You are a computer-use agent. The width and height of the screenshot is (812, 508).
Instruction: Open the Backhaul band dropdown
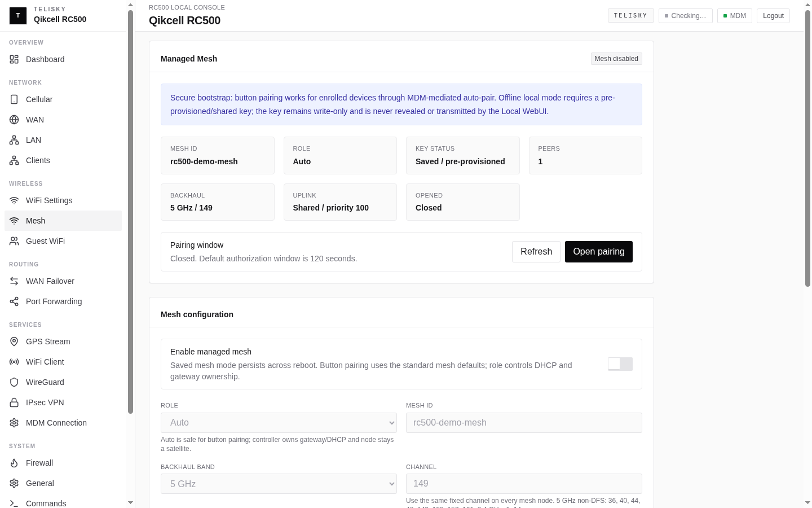click(x=279, y=484)
